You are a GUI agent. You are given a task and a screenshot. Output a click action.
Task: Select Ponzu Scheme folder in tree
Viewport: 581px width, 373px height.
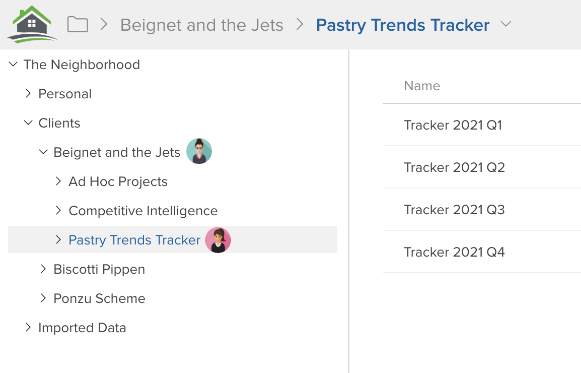99,299
